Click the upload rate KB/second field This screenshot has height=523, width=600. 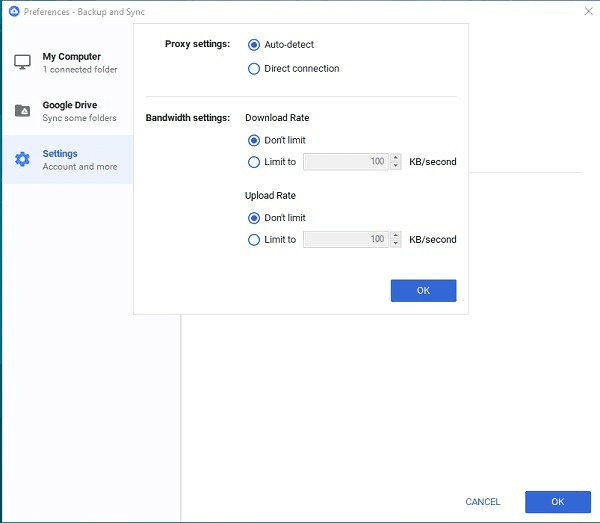346,240
